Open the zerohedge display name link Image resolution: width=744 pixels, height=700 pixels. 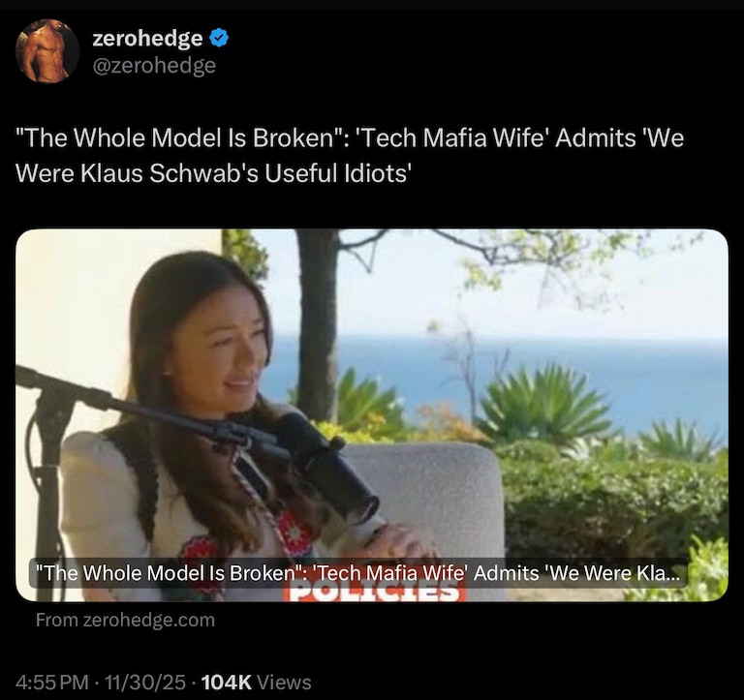[147, 38]
